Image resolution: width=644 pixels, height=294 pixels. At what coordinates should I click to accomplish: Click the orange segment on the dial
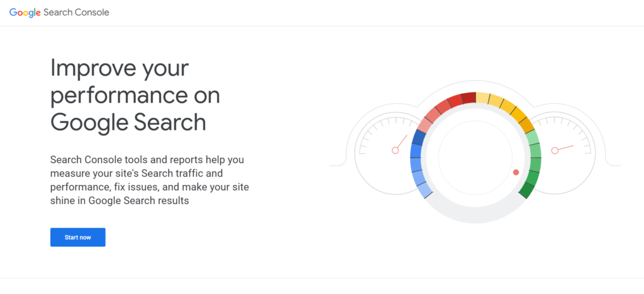click(526, 125)
